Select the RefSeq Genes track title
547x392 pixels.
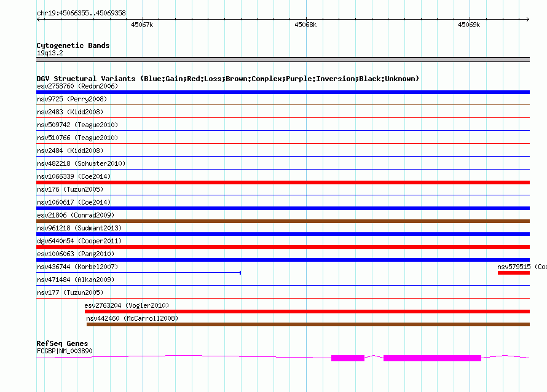pyautogui.click(x=62, y=343)
